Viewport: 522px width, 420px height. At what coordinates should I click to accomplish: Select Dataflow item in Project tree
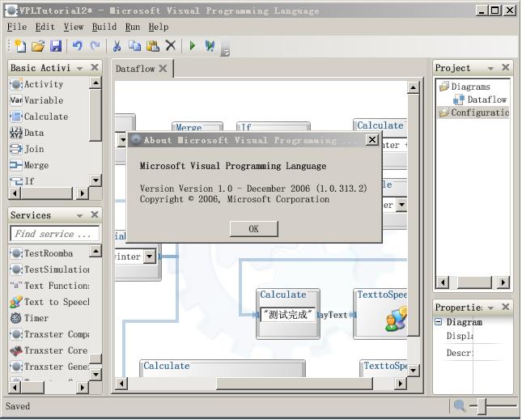point(480,100)
